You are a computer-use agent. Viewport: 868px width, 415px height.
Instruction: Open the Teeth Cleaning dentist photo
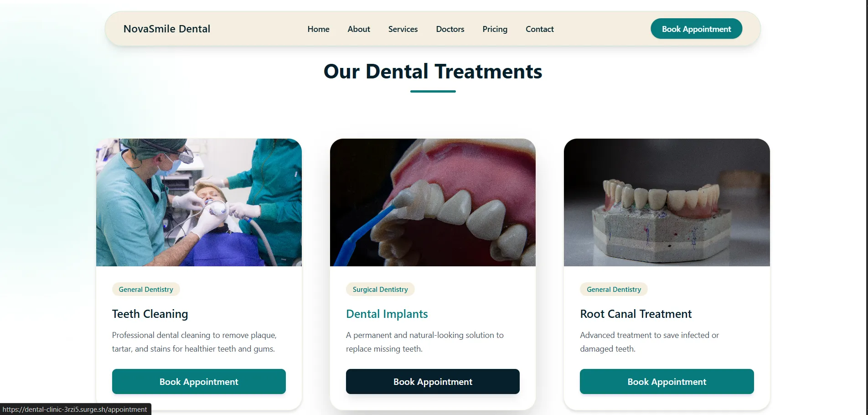point(199,202)
